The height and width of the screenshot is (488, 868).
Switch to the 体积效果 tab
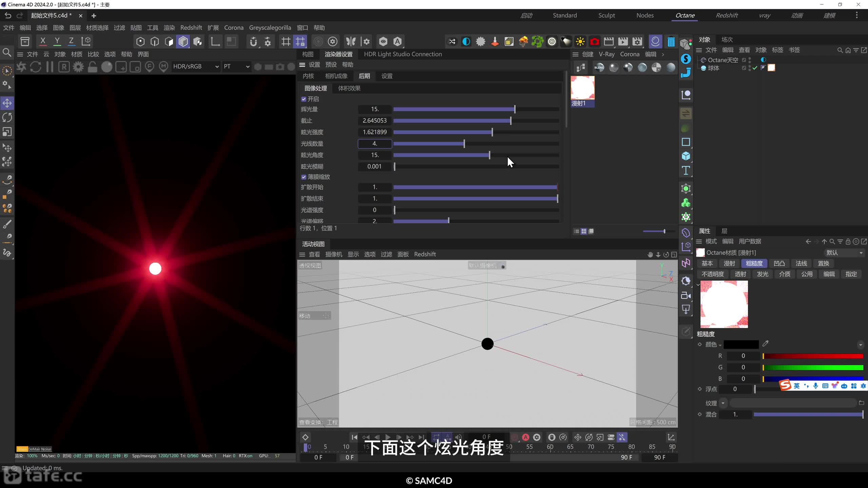click(349, 88)
